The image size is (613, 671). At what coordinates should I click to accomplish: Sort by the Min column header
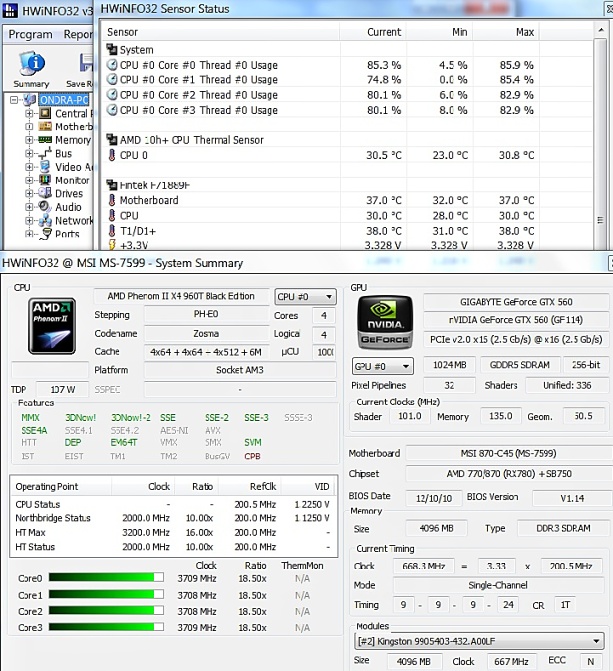click(x=439, y=32)
